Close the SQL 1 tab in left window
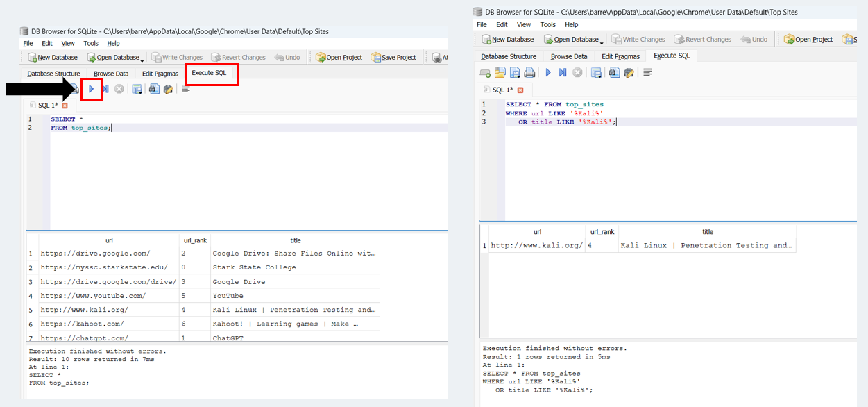The image size is (868, 407). tap(65, 106)
